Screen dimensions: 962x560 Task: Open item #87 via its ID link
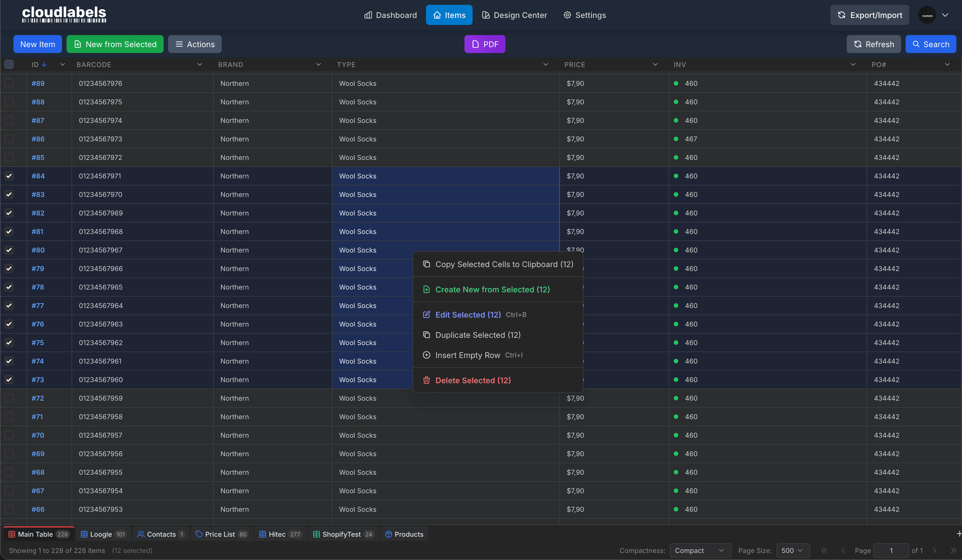(x=38, y=120)
